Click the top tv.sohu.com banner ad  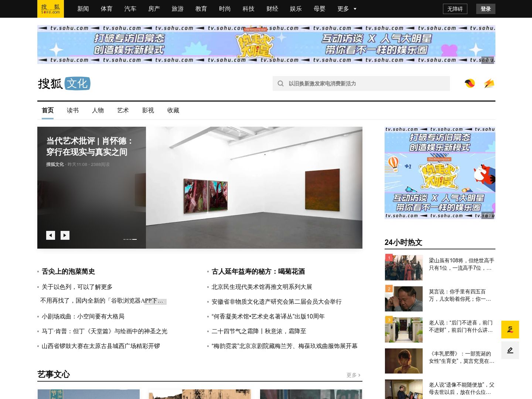[266, 44]
